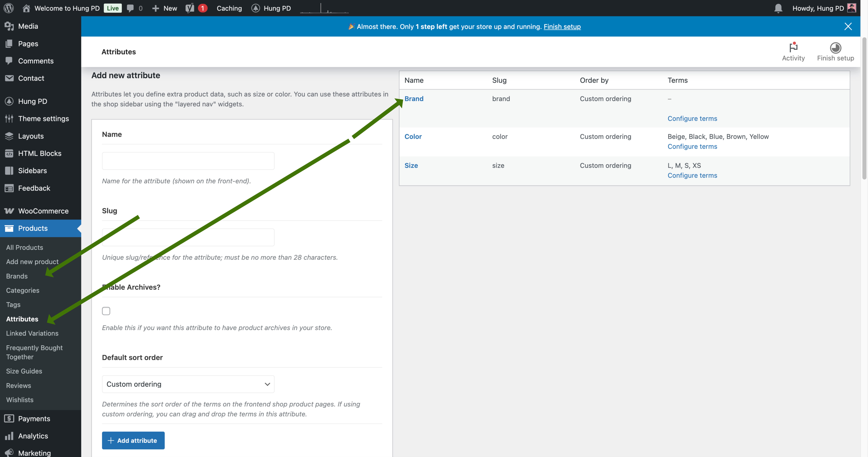The width and height of the screenshot is (868, 457).
Task: Open the Caching admin bar menu
Action: pyautogui.click(x=229, y=8)
